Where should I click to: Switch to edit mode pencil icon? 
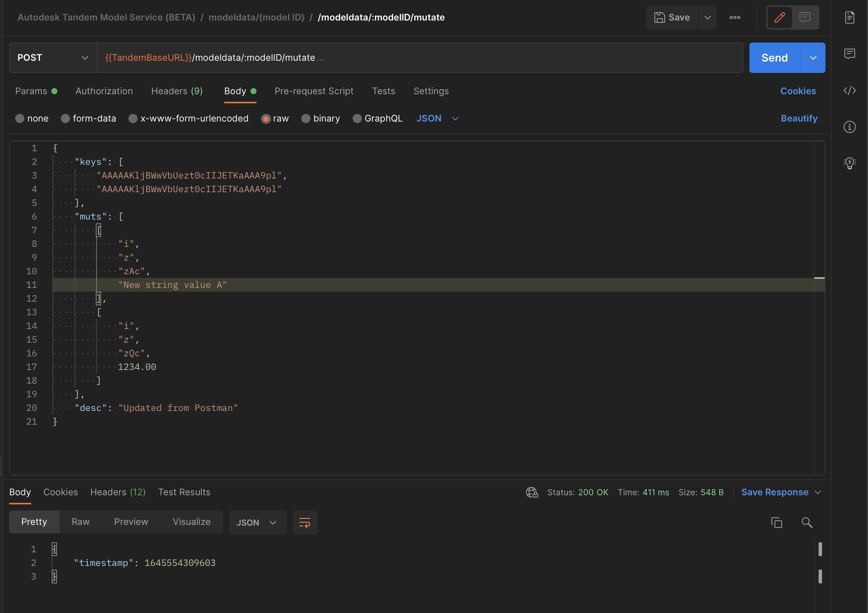click(779, 17)
